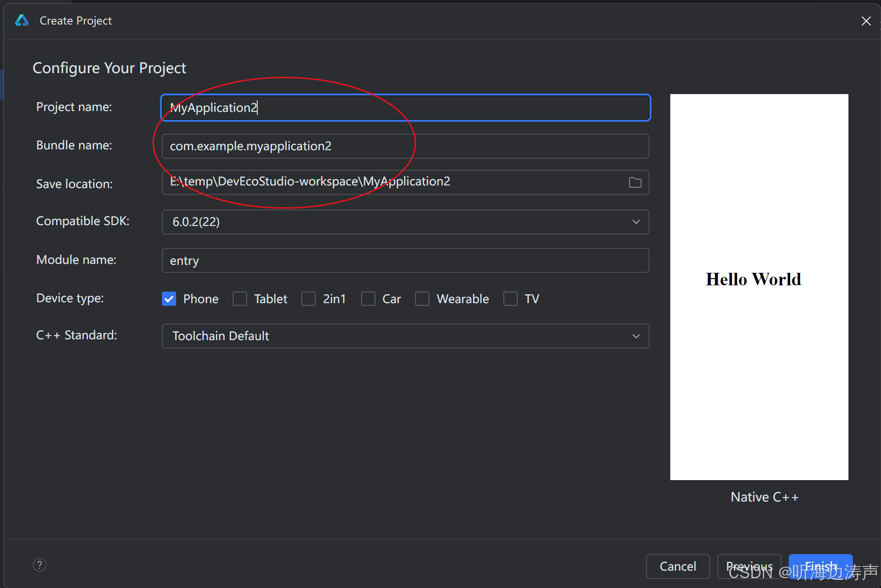Go back with the Previous button
881x588 pixels.
click(749, 566)
